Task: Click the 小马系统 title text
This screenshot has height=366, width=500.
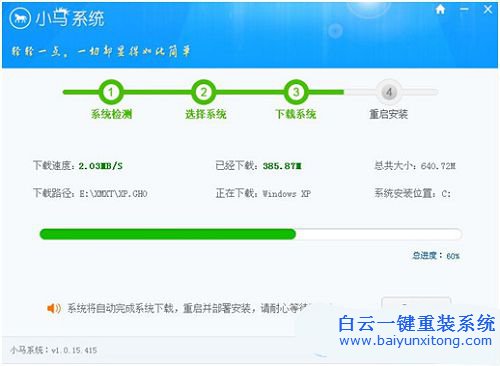Action: pos(70,18)
